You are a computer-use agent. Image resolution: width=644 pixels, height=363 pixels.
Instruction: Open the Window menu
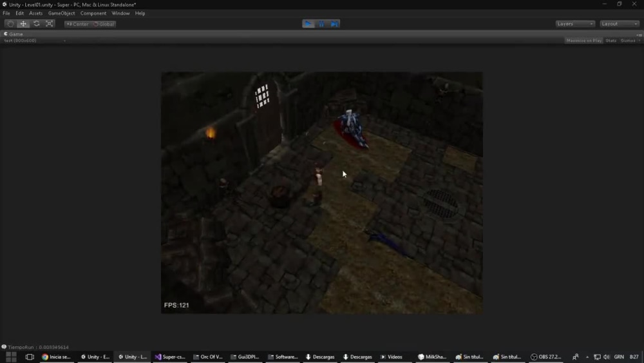coord(120,13)
